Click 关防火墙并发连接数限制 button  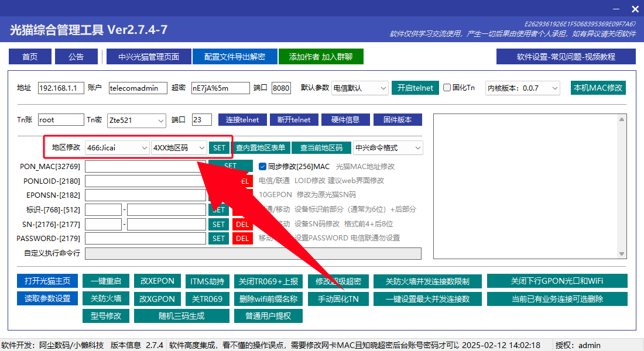(x=427, y=281)
